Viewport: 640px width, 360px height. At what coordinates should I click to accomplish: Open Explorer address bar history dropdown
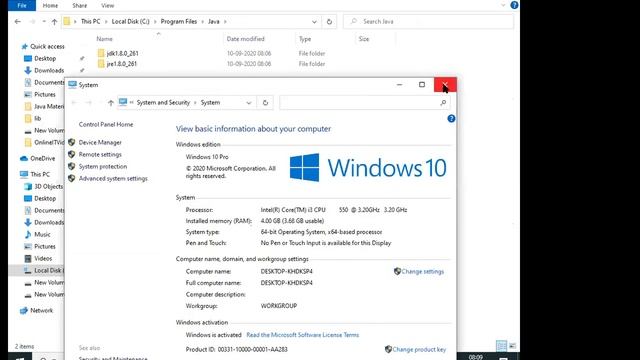[314, 22]
